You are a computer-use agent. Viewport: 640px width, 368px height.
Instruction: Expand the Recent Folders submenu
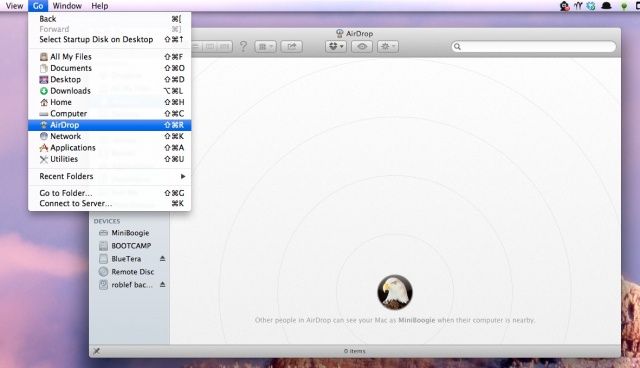[x=109, y=176]
